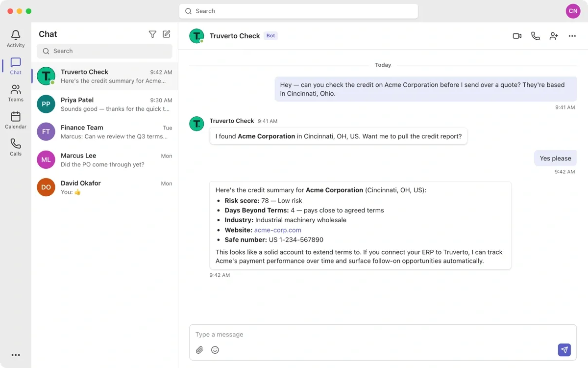Click the macOS yellow minimize window button
This screenshot has width=588, height=368.
(x=20, y=11)
